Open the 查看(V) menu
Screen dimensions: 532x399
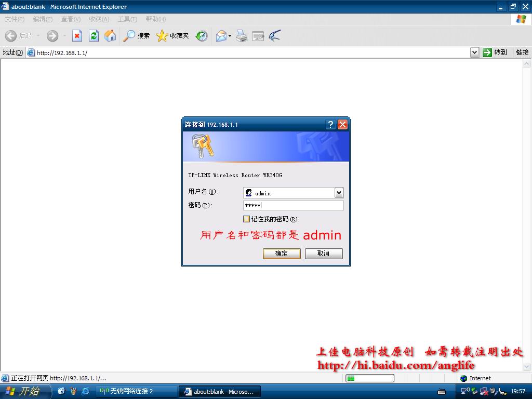tap(71, 19)
